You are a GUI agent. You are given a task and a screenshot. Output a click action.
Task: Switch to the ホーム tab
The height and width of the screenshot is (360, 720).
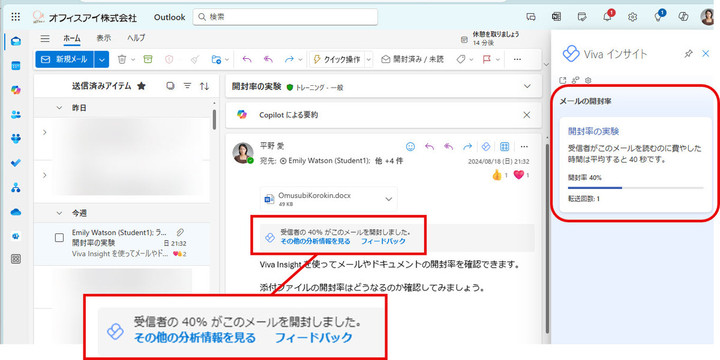pos(72,38)
